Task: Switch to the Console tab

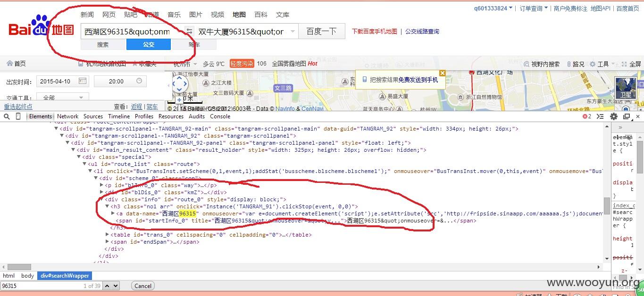Action: tap(220, 116)
